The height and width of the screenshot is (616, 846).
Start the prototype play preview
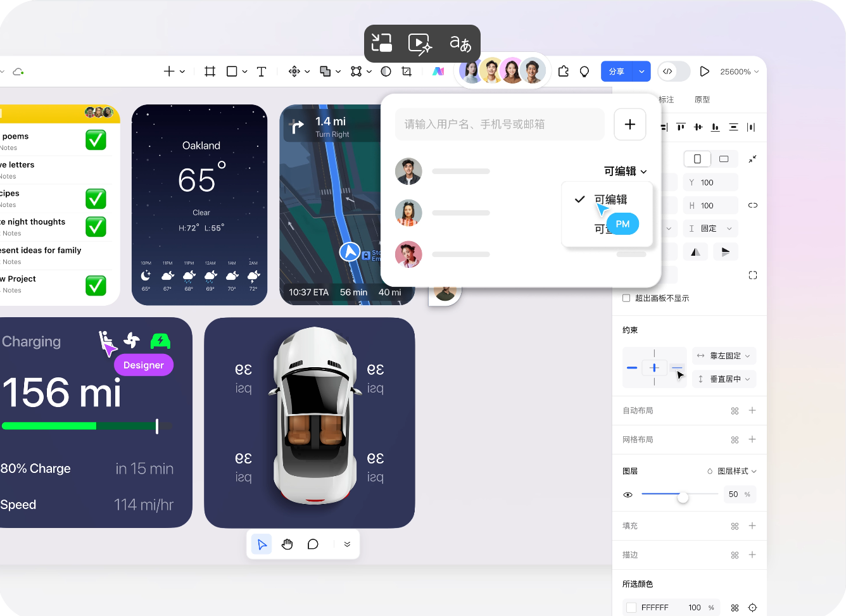[x=704, y=72]
